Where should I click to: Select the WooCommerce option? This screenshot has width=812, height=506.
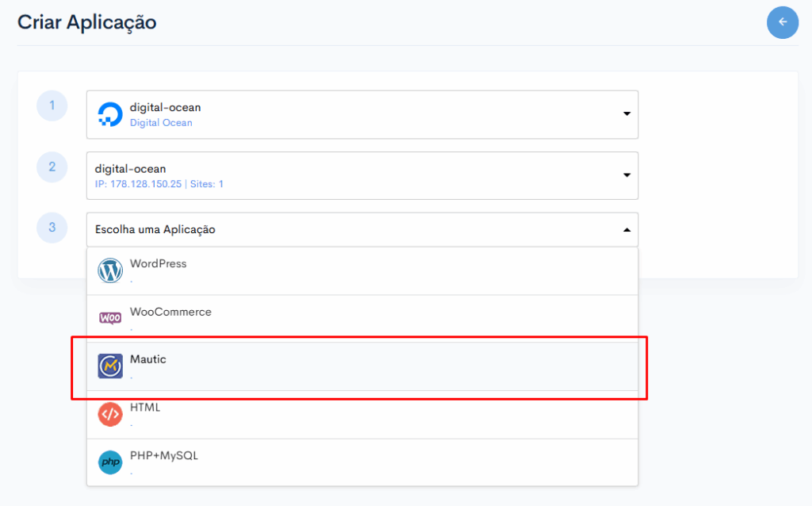pos(362,319)
